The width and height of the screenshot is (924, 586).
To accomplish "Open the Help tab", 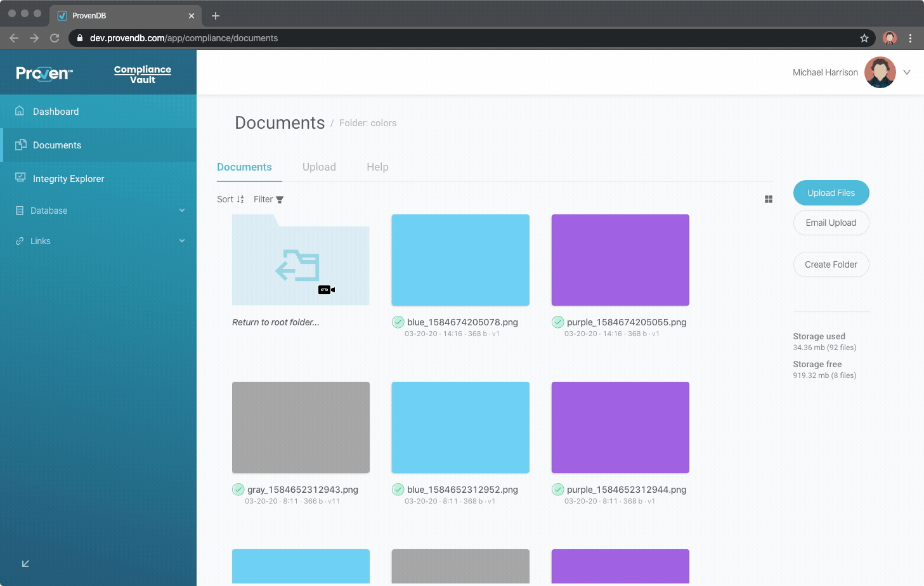I will coord(377,167).
